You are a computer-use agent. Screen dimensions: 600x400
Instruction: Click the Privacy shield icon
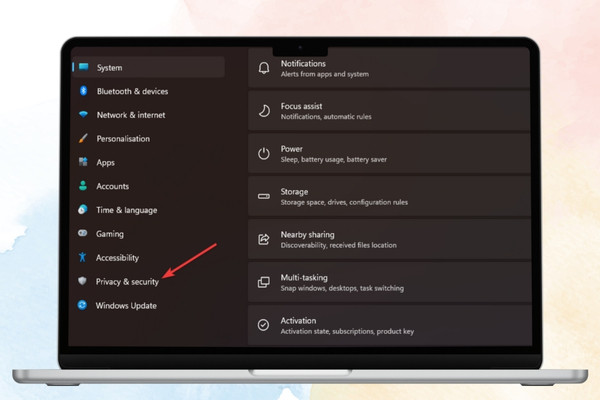pos(82,281)
